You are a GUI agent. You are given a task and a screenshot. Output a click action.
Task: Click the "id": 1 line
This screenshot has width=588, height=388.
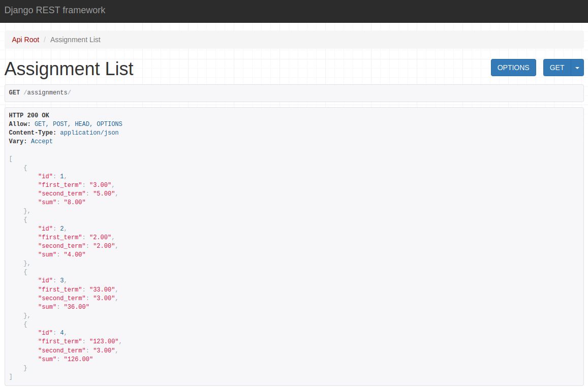(x=52, y=176)
